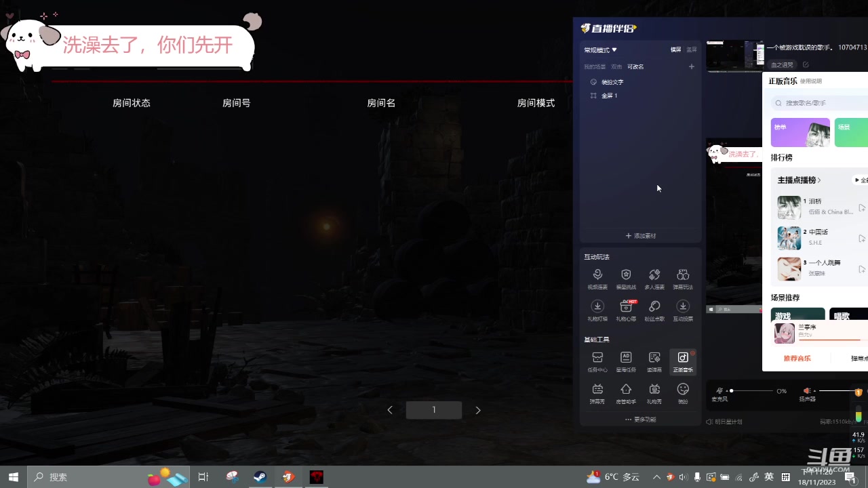This screenshot has height=488, width=868.
Task: Open Windows Start menu
Action: pyautogui.click(x=13, y=477)
